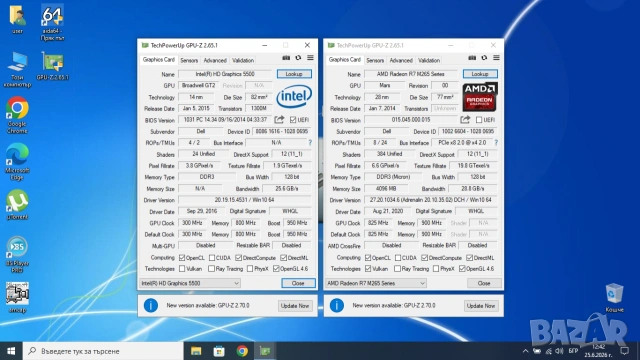Viewport: 640px width, 360px height.
Task: Launch Microsoft Edge from desktop
Action: (x=17, y=161)
